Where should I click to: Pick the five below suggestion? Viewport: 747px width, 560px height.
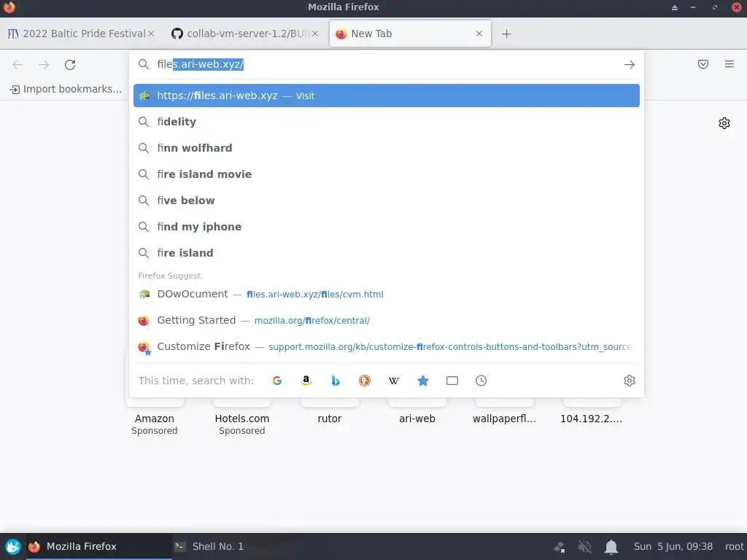pos(387,201)
